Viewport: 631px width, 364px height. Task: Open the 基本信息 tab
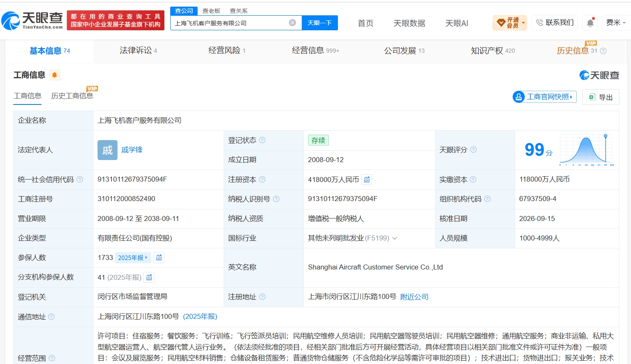point(50,51)
